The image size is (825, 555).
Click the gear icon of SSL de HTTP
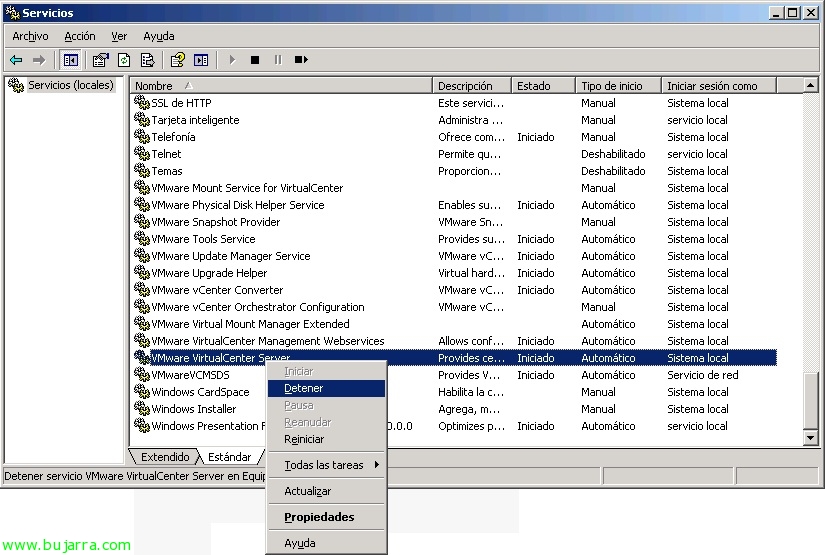pyautogui.click(x=142, y=102)
